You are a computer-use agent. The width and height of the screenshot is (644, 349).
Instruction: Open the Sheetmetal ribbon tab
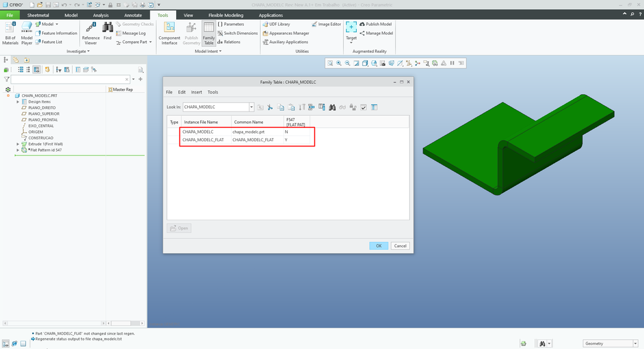[x=38, y=15]
